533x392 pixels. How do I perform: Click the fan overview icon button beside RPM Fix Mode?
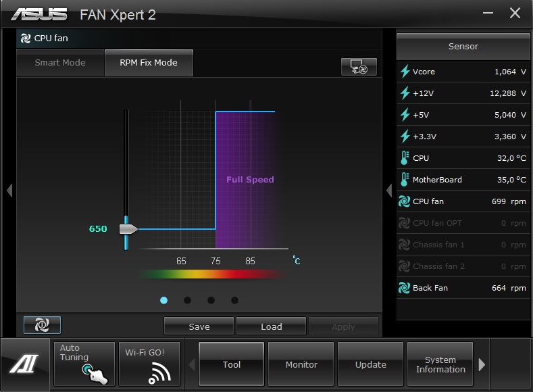click(359, 67)
